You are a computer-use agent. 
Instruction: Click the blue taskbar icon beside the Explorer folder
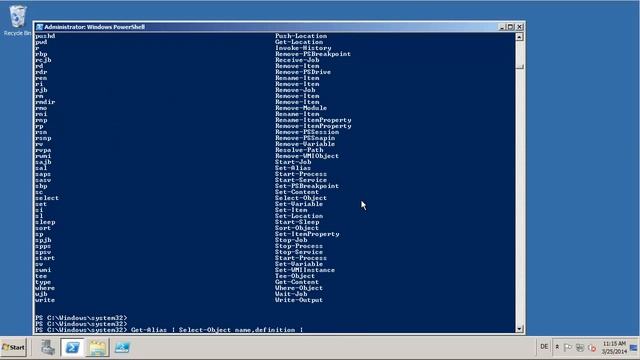pos(122,347)
